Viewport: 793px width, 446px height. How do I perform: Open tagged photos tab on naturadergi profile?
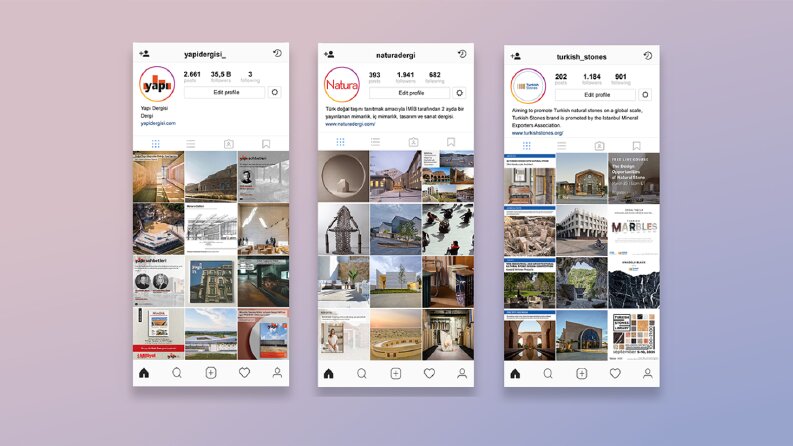tap(414, 142)
